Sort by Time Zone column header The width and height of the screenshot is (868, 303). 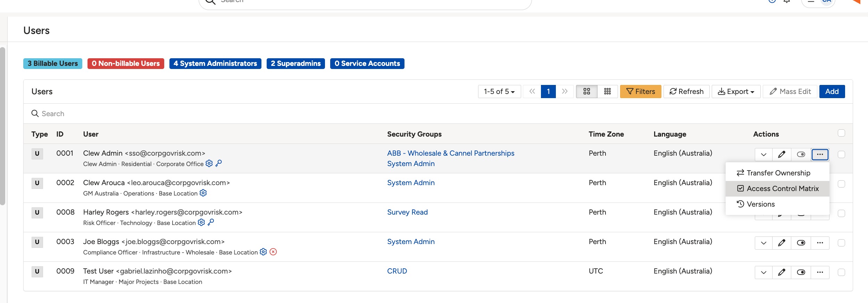pos(606,134)
